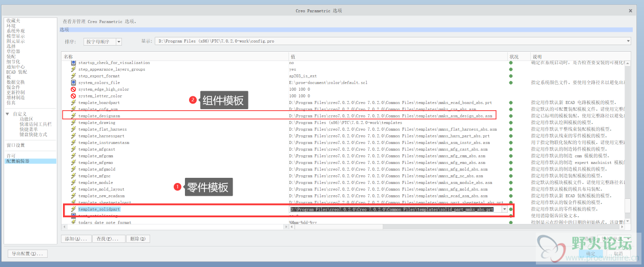Open 窗口设置 in the left panel

click(x=15, y=145)
